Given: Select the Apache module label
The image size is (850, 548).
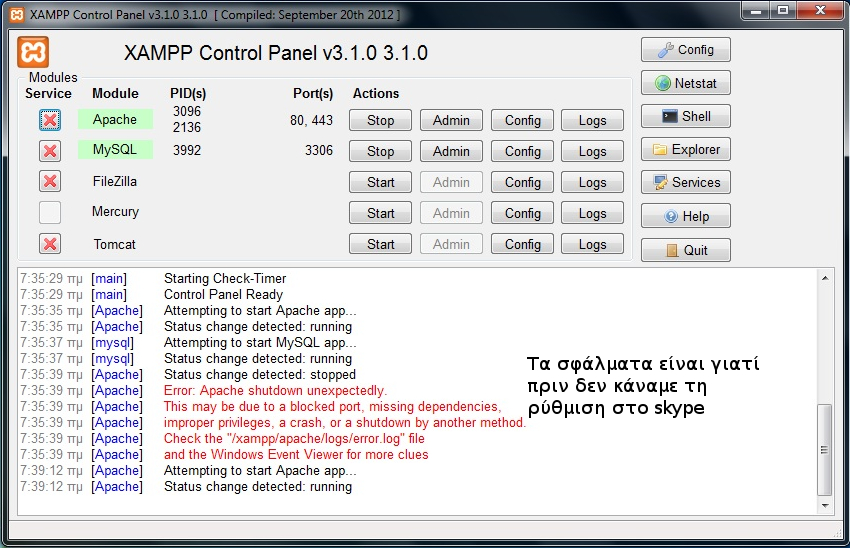Looking at the screenshot, I should click(x=115, y=119).
